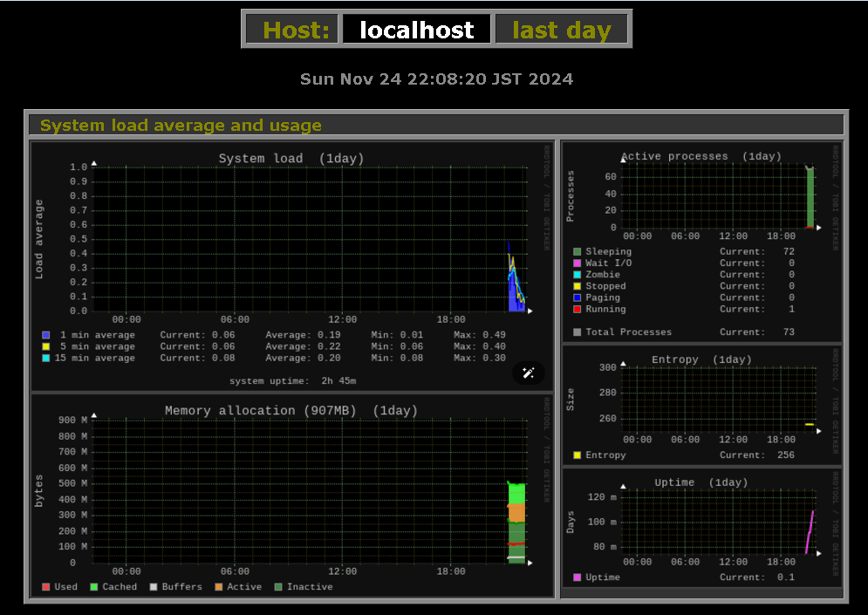Viewport: 868px width, 615px height.
Task: Click the '1 min average' legend label
Action: coord(98,335)
